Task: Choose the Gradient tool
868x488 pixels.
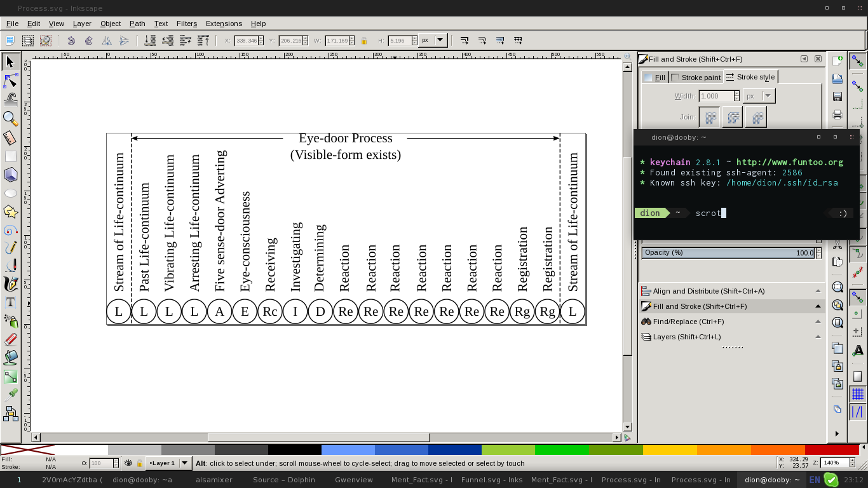Action: click(10, 376)
